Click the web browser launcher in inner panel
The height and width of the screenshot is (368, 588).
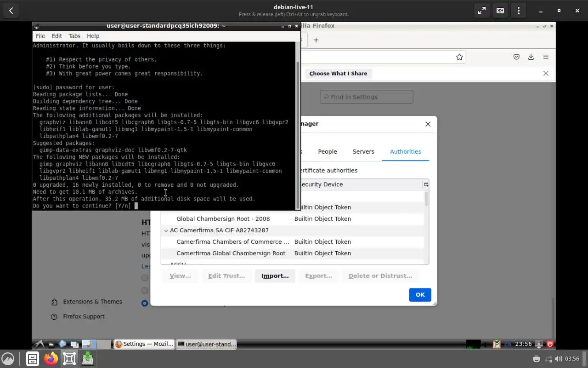pos(63,344)
